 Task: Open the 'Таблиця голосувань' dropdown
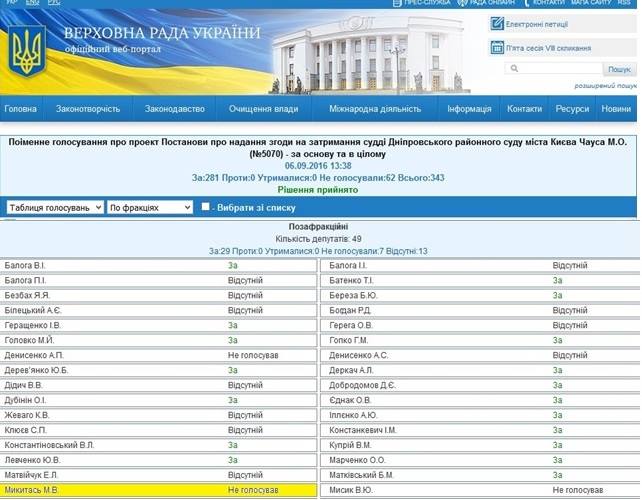(55, 208)
